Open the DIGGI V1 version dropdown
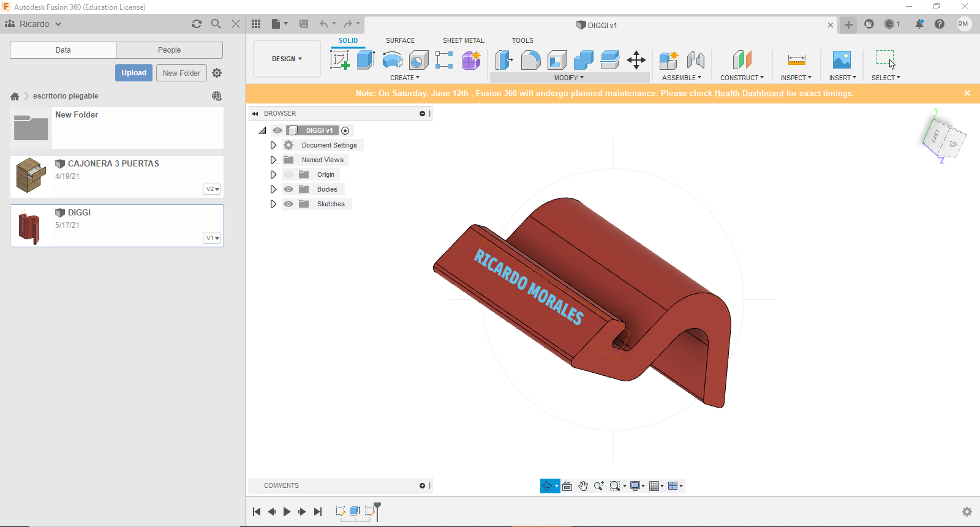 click(x=212, y=238)
